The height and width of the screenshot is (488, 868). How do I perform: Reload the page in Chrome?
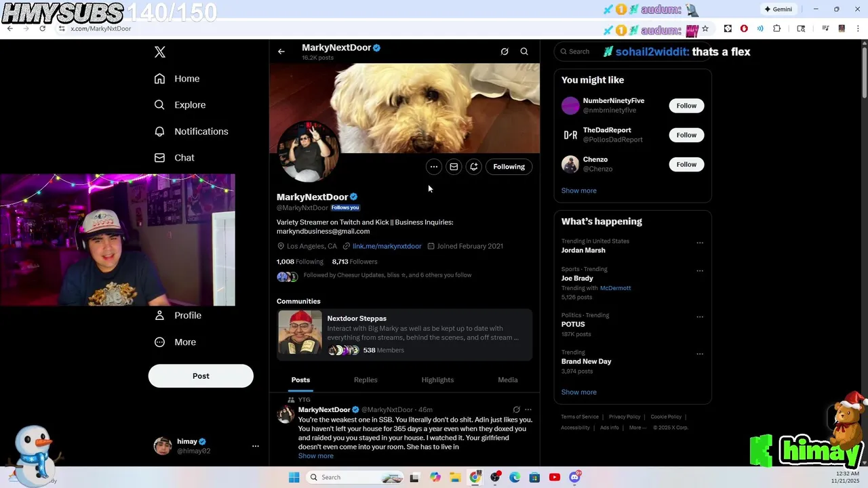42,28
